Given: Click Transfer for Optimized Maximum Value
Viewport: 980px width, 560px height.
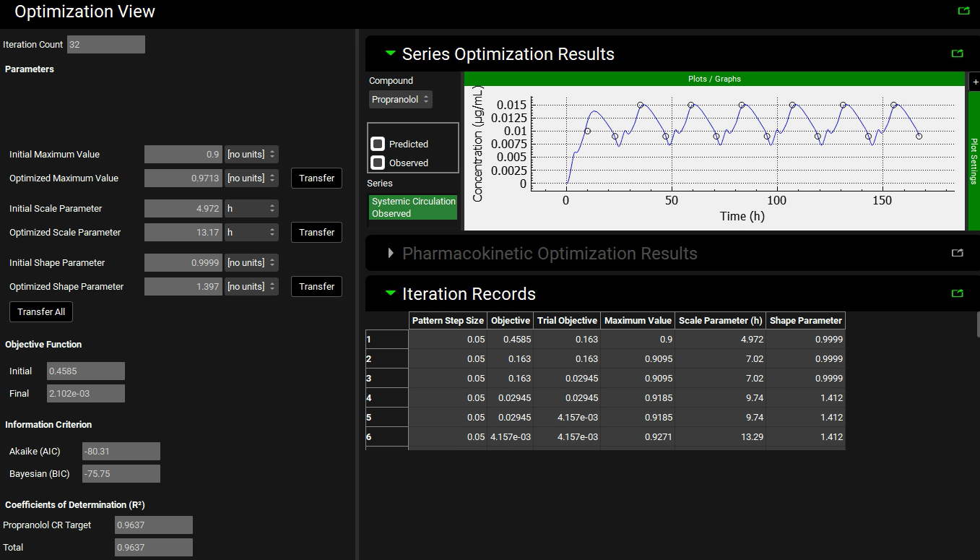Looking at the screenshot, I should pyautogui.click(x=316, y=178).
